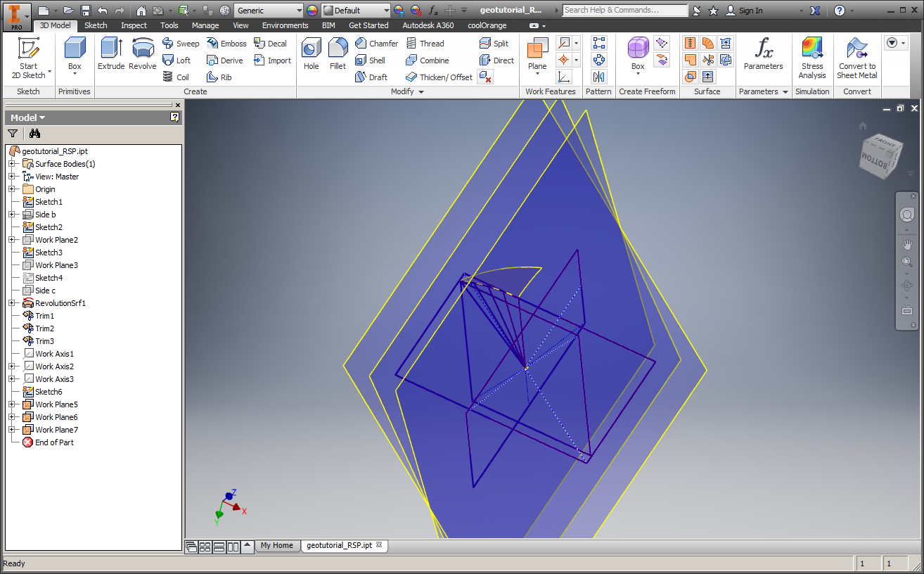Select the Hole tool

(x=312, y=54)
